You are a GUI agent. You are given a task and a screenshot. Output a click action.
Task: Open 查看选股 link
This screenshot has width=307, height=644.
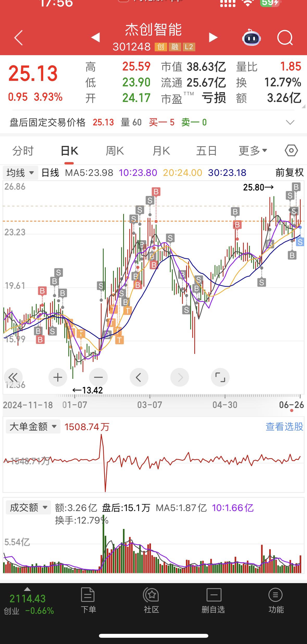click(284, 426)
